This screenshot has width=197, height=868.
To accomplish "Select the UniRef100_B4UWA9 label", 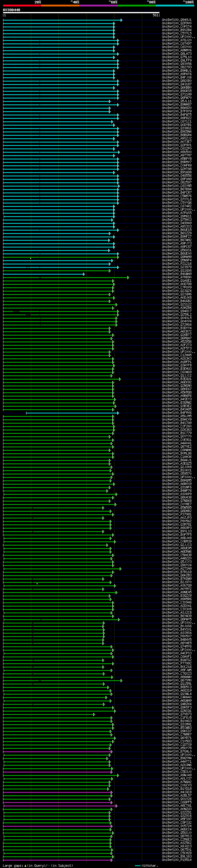I will pos(177,274).
